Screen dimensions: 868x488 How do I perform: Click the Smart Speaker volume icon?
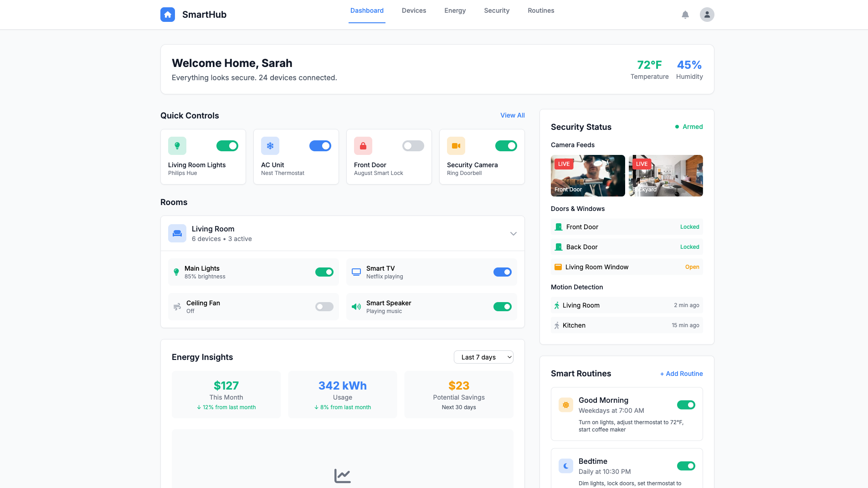[x=356, y=307]
